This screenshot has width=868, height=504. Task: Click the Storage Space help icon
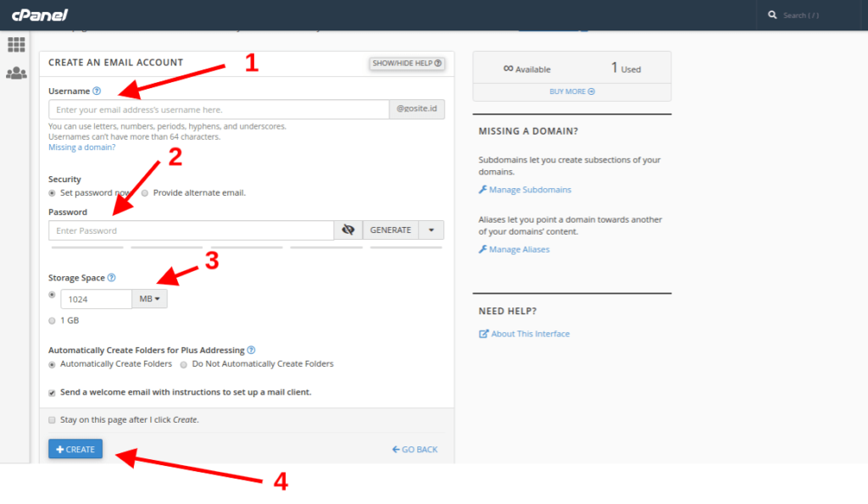tap(111, 278)
